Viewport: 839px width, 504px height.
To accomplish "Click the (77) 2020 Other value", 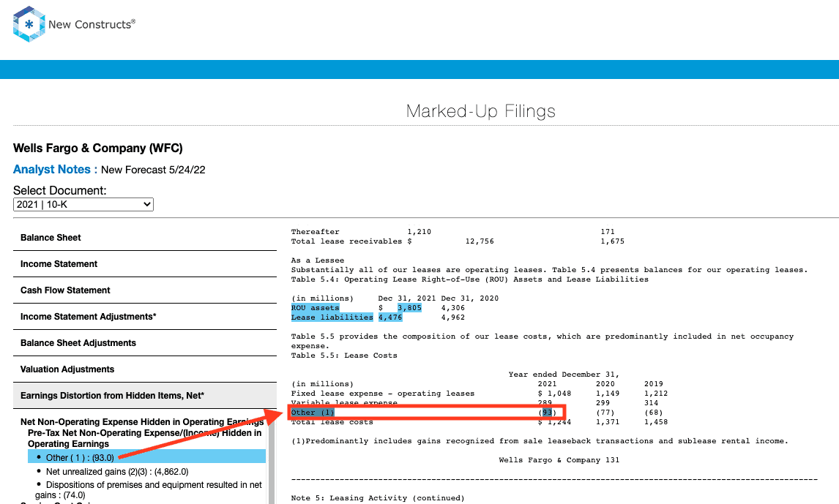I will (605, 413).
